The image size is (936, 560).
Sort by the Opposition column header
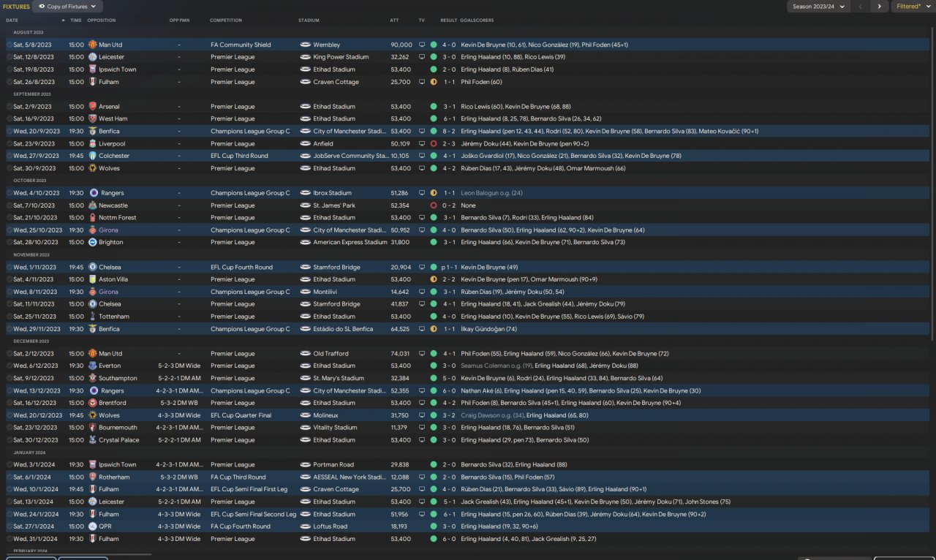point(101,20)
